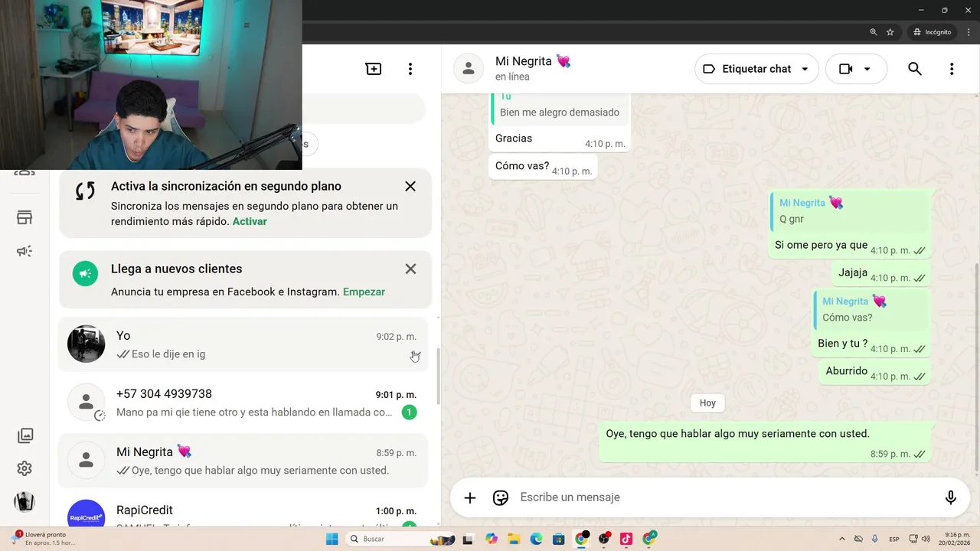This screenshot has height=551, width=980.
Task: Expand the call options dropdown arrow
Action: pos(867,69)
